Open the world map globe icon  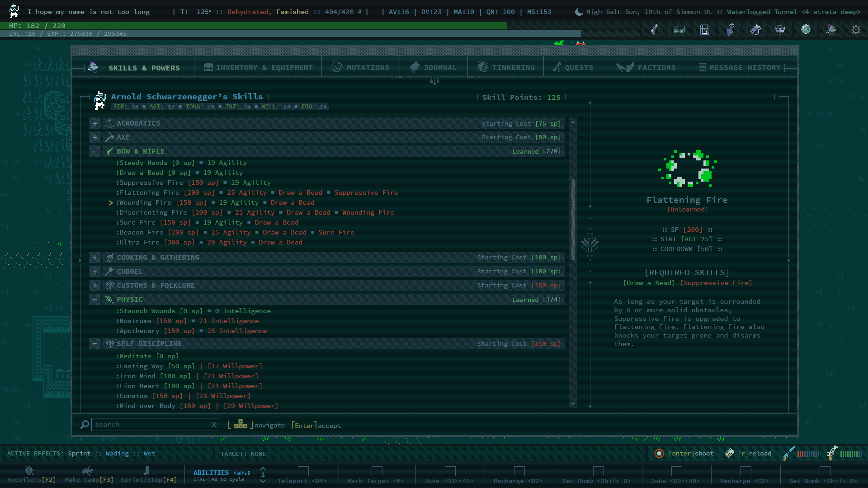(x=806, y=30)
